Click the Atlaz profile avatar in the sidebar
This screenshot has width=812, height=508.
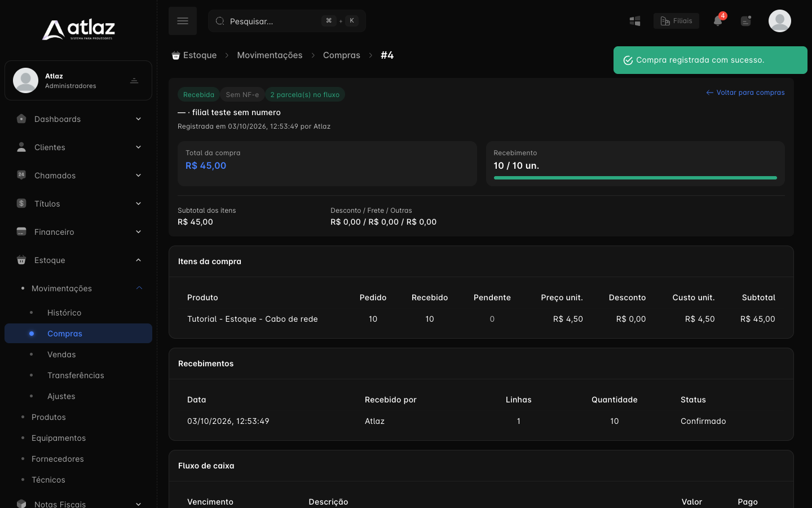click(x=25, y=80)
